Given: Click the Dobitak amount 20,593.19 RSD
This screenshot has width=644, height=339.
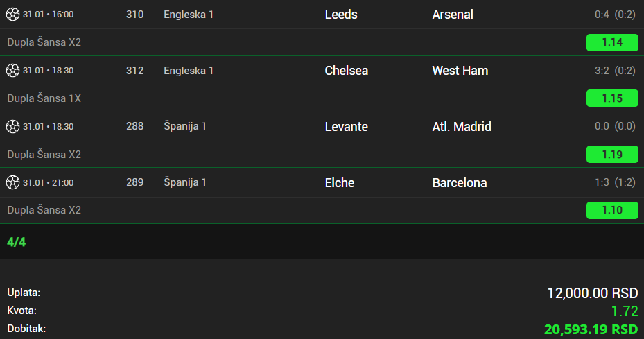Looking at the screenshot, I should [x=591, y=329].
